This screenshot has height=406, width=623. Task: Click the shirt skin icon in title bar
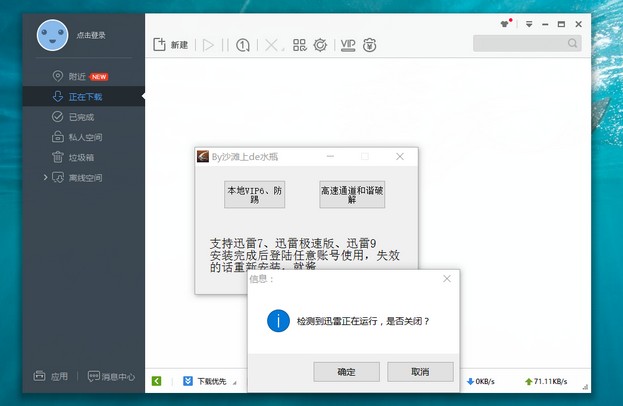pos(505,23)
